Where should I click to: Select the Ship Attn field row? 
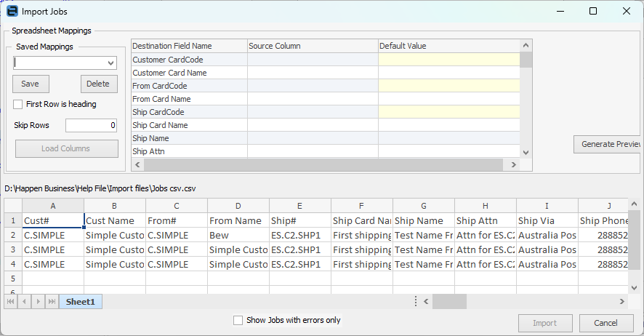click(326, 151)
